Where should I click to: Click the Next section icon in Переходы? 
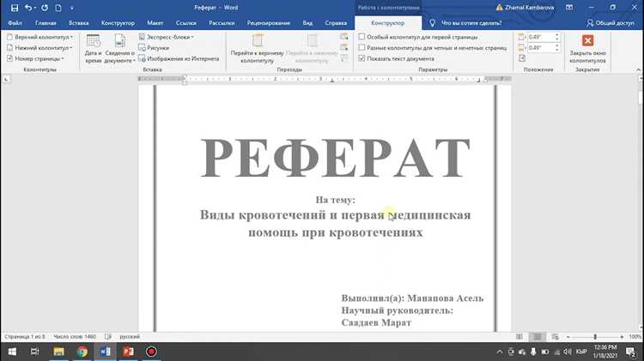[x=343, y=47]
